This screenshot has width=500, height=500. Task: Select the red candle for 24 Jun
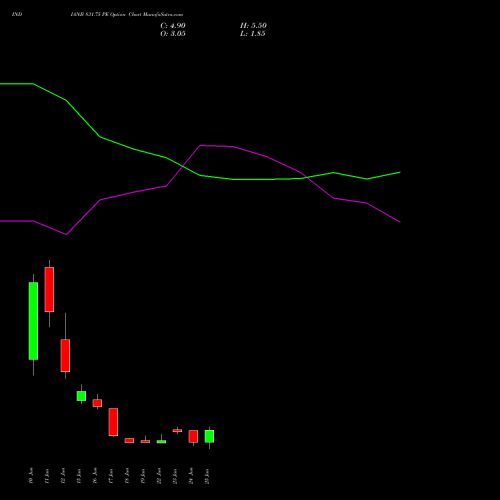pyautogui.click(x=193, y=436)
